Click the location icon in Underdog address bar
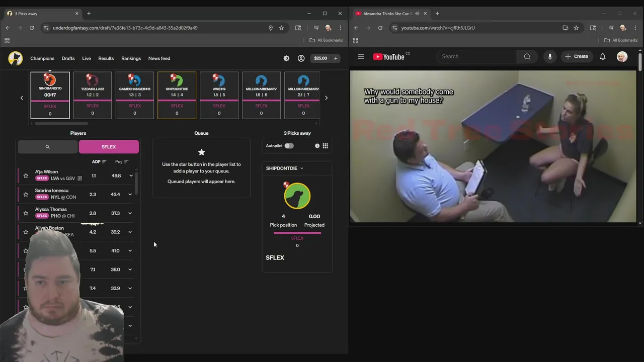644x362 pixels. [x=271, y=28]
